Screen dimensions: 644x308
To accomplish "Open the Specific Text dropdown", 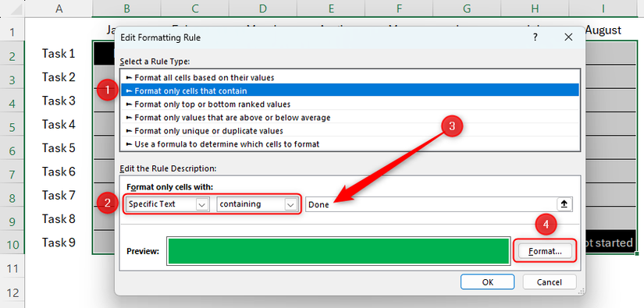I will [201, 204].
